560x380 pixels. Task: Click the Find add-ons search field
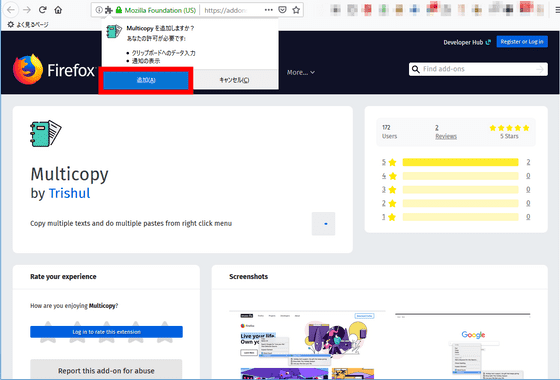coord(478,69)
